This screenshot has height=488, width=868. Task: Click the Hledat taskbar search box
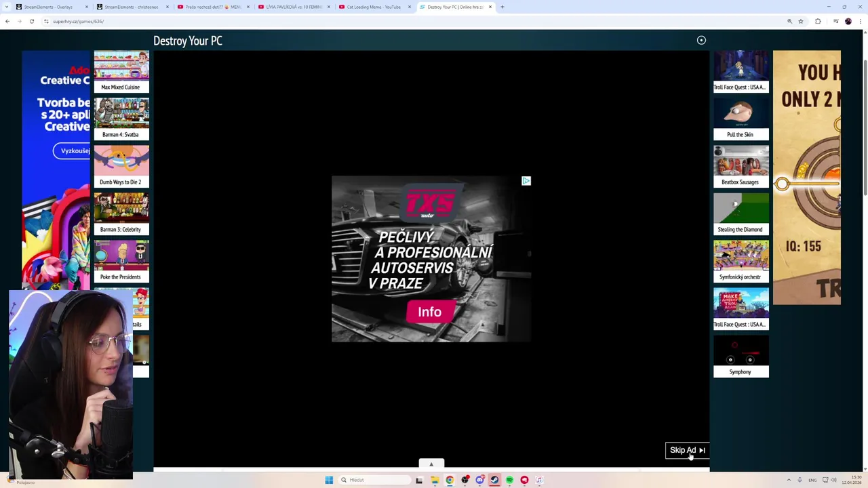[375, 480]
